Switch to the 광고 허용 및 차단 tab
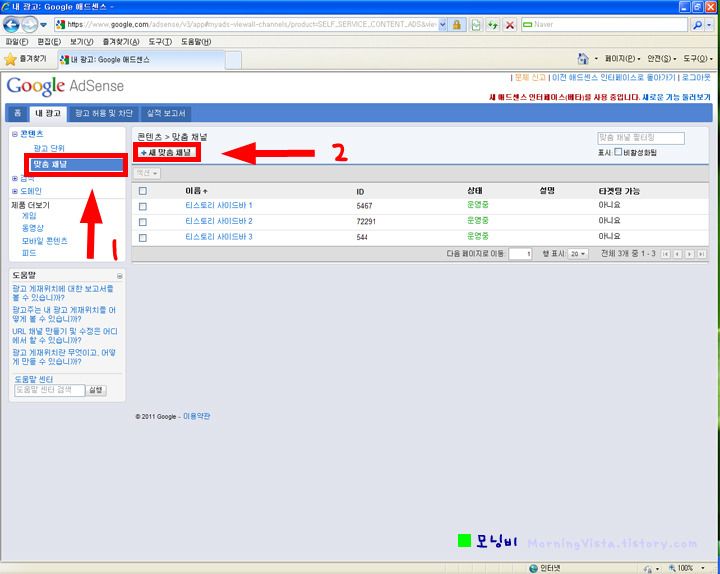Screen dimensions: 720x574 104,113
